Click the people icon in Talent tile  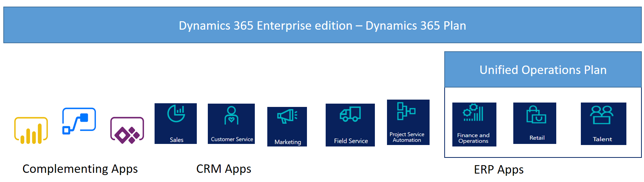coord(601,115)
